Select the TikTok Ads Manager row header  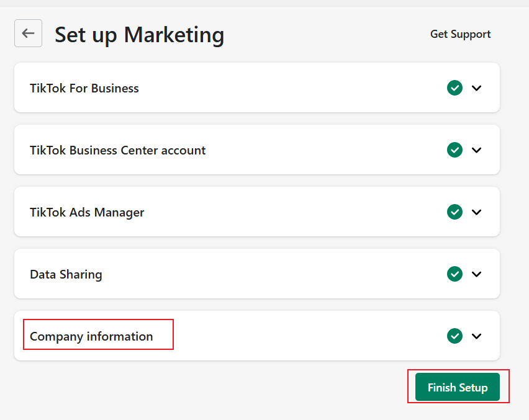(x=87, y=212)
